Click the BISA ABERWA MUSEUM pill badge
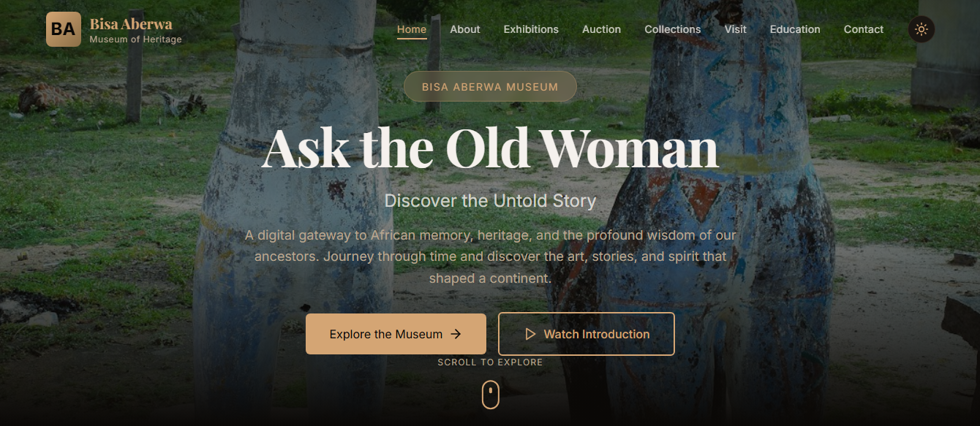 tap(490, 86)
